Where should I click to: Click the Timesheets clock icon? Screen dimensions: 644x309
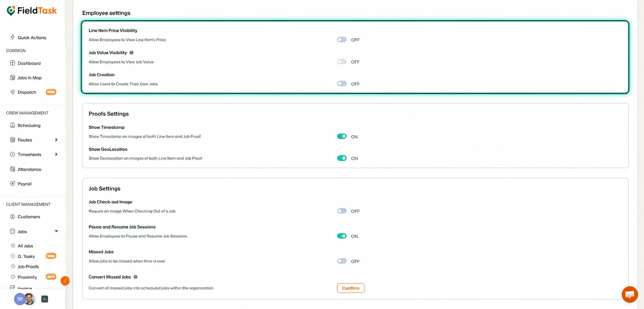tap(12, 154)
